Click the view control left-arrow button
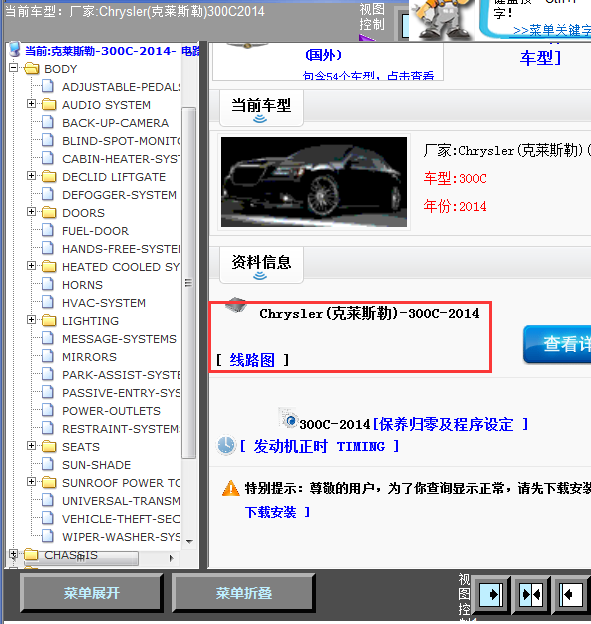Screen dimensions: 591x624 tap(571, 594)
